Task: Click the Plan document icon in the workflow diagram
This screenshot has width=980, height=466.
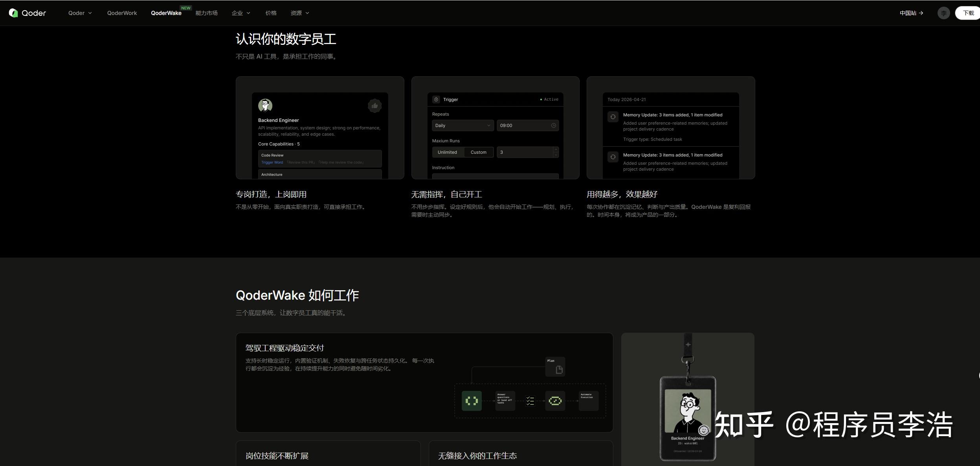Action: pos(559,370)
